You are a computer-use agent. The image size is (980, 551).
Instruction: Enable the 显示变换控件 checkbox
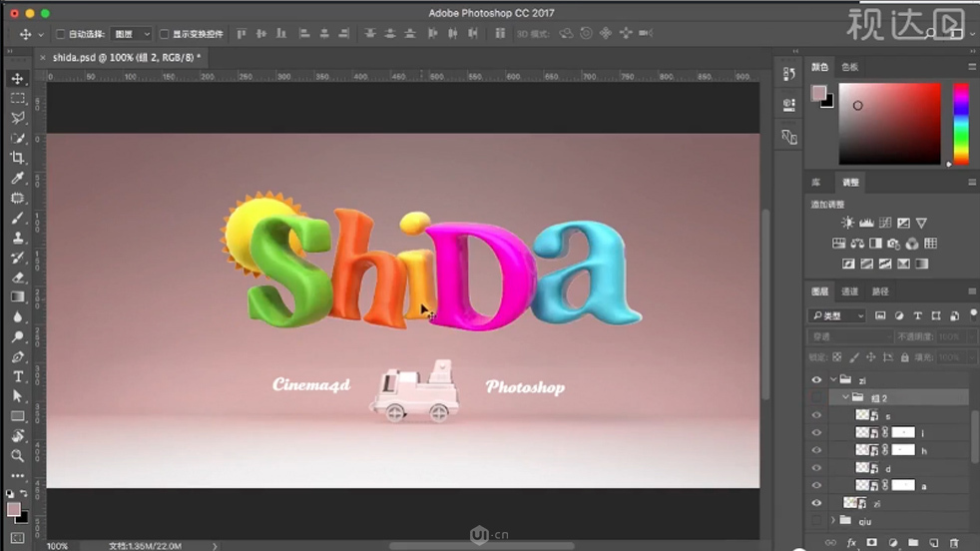(x=165, y=34)
